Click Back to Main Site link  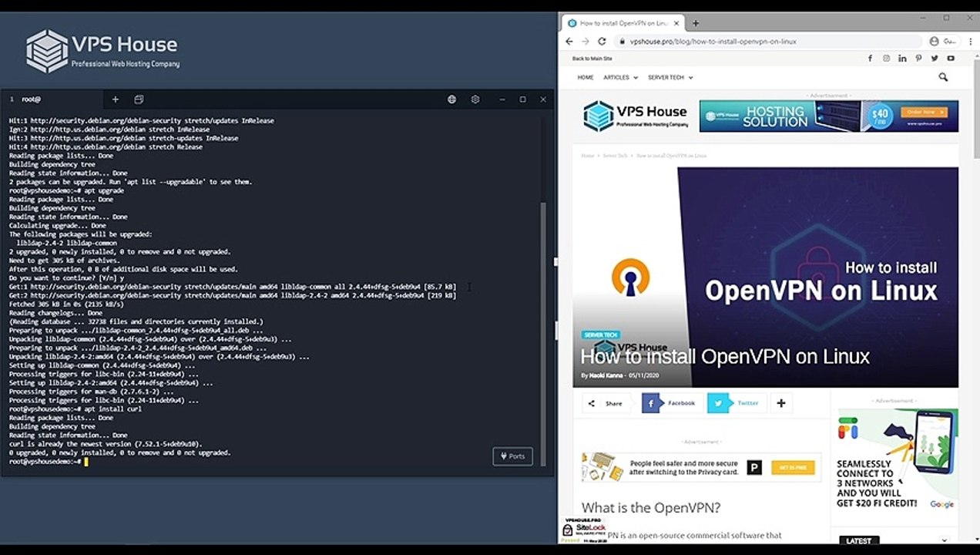coord(592,59)
